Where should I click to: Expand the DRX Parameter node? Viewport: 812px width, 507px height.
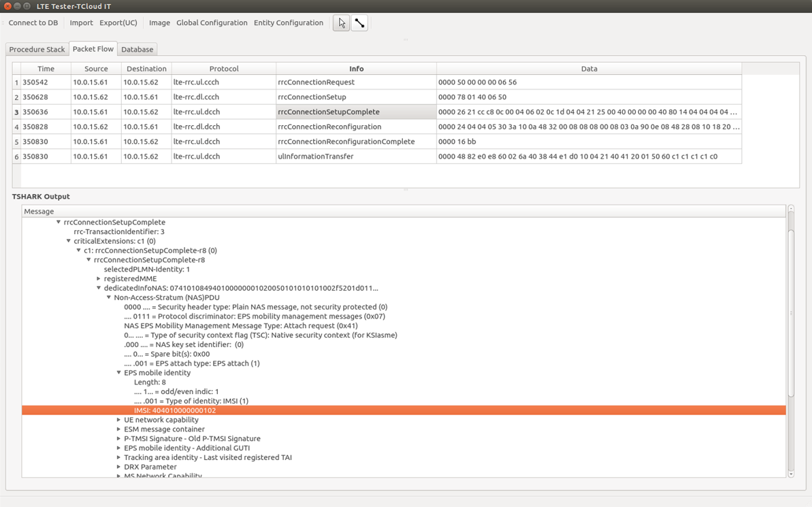coord(119,467)
